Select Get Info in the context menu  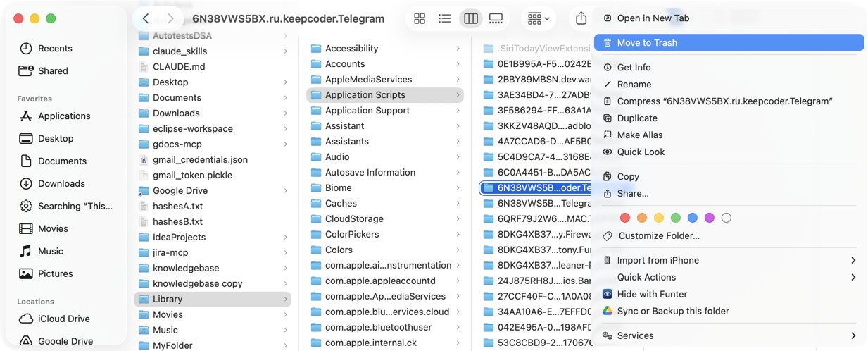pyautogui.click(x=729, y=68)
